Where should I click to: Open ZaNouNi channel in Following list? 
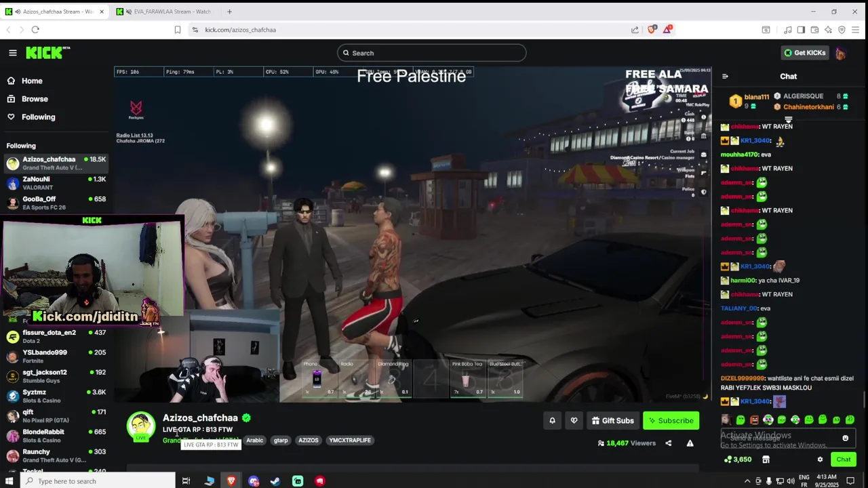point(56,182)
